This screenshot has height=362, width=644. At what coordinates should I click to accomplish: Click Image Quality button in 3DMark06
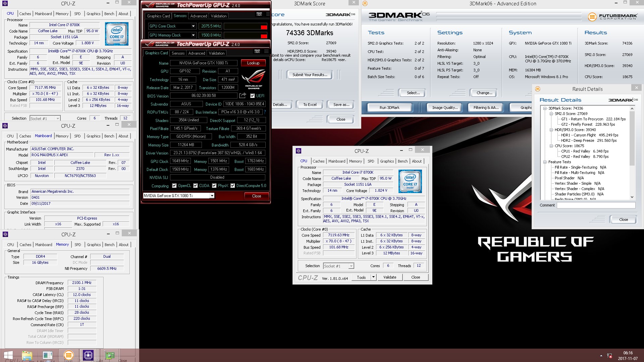pyautogui.click(x=445, y=108)
